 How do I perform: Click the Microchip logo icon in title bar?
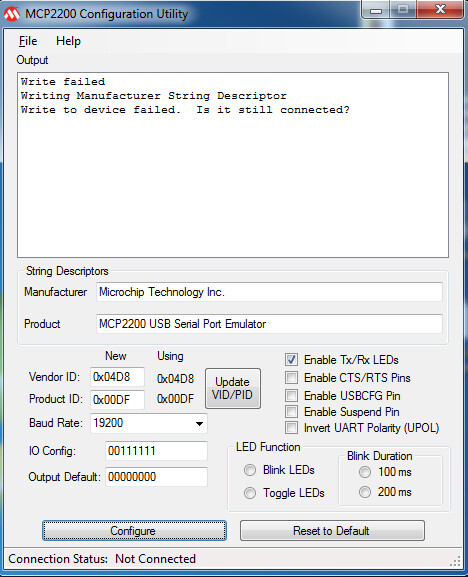click(x=11, y=14)
